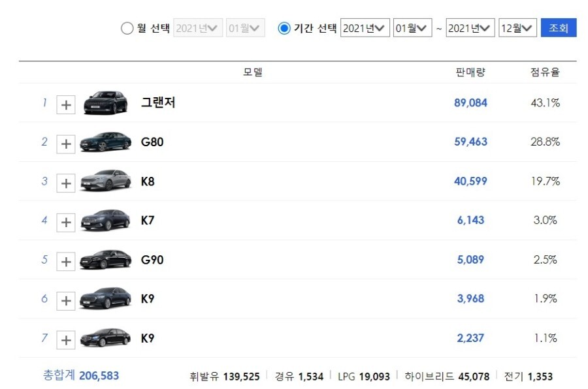Click the 3,968 sales figure

[470, 299]
